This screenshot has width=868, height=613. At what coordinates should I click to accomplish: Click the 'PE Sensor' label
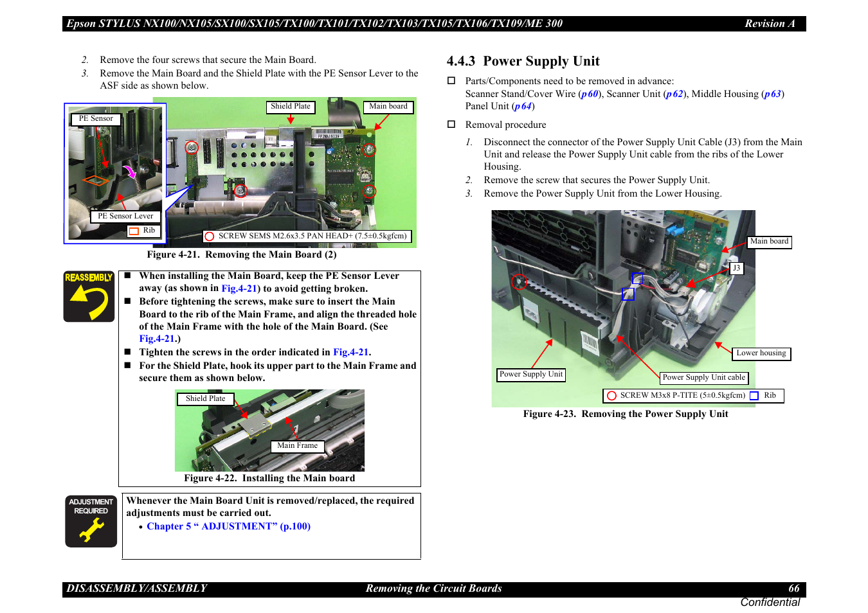tap(96, 119)
